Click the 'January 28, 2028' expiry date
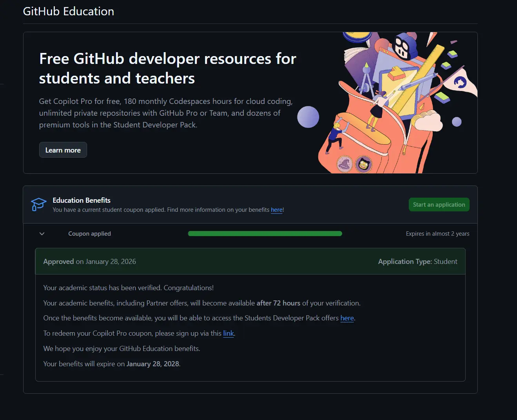This screenshot has width=517, height=420. pyautogui.click(x=153, y=364)
